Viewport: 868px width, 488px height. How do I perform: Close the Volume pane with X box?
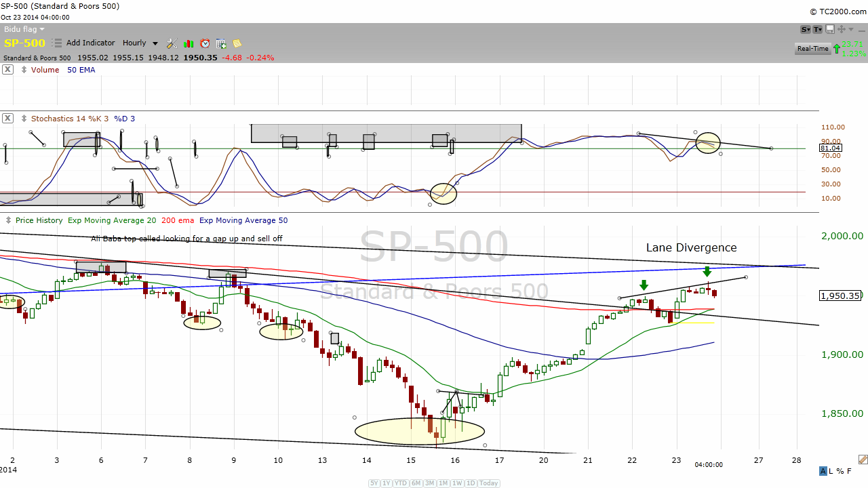point(7,70)
